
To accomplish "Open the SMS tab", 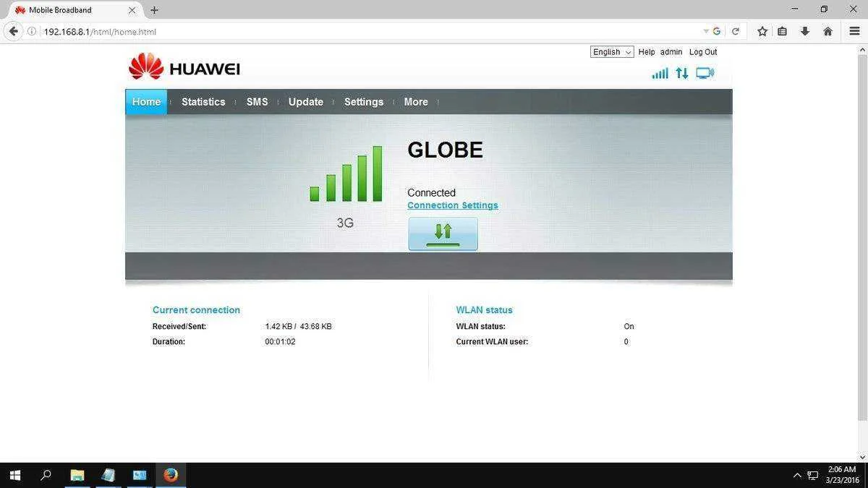I will click(257, 102).
